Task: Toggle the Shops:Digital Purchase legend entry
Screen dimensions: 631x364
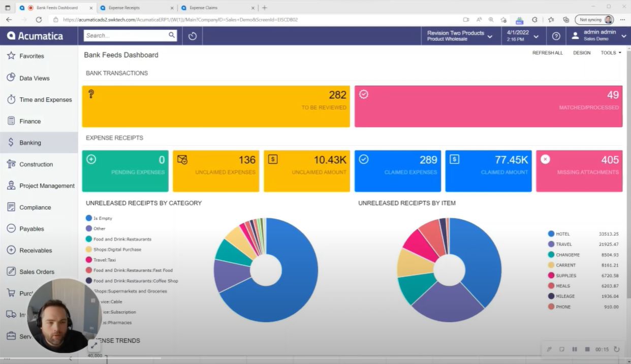Action: [114, 249]
